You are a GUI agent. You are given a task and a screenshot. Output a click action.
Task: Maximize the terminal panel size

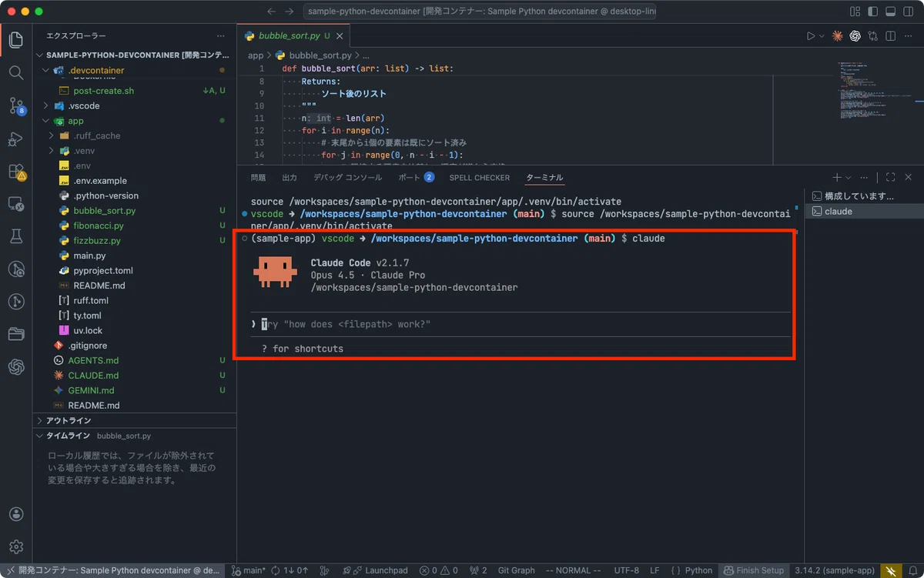click(x=890, y=177)
